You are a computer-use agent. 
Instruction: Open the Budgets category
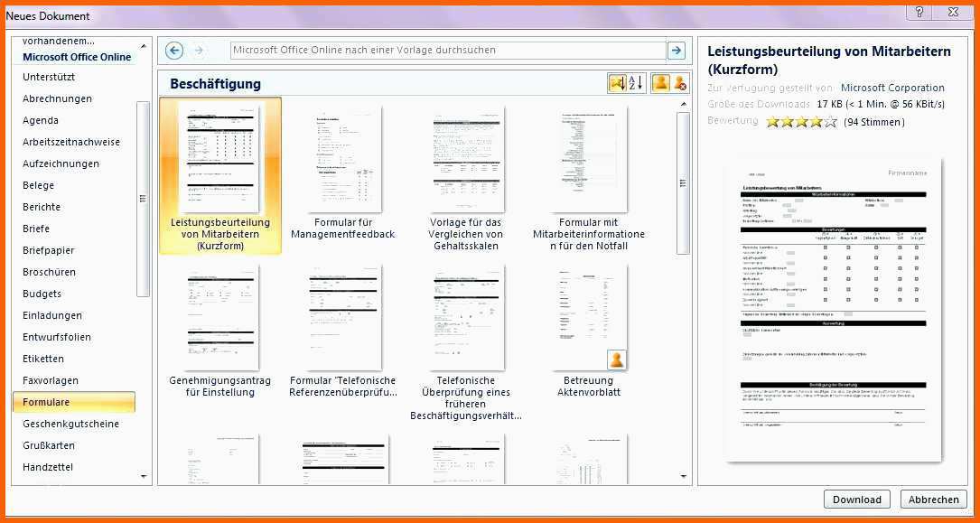[x=42, y=294]
